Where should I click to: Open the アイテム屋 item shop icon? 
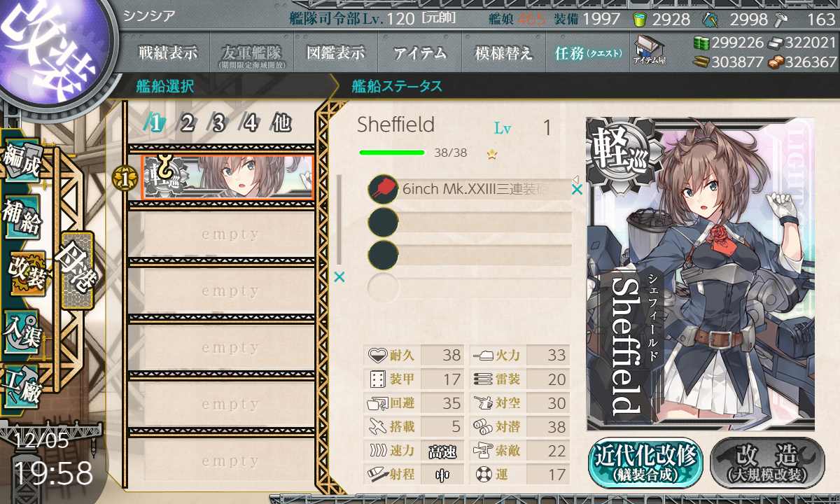[x=649, y=50]
